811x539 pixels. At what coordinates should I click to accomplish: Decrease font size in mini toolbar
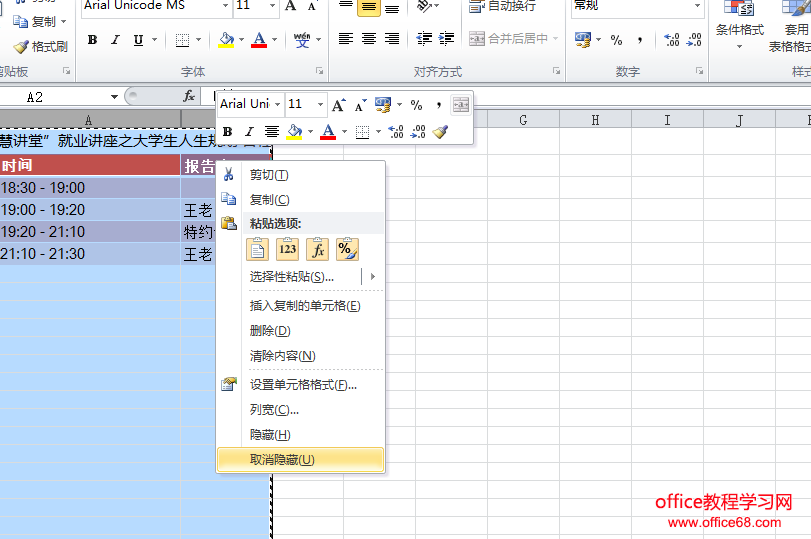point(361,105)
